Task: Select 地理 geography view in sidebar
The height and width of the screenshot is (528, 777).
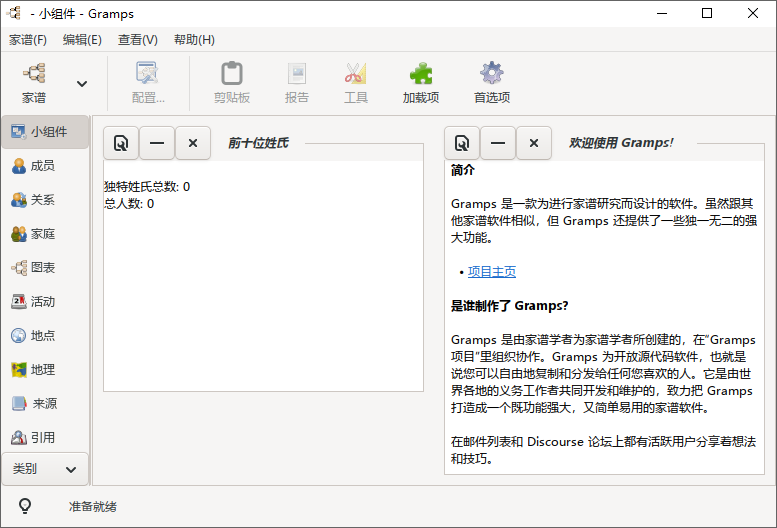Action: pos(45,370)
